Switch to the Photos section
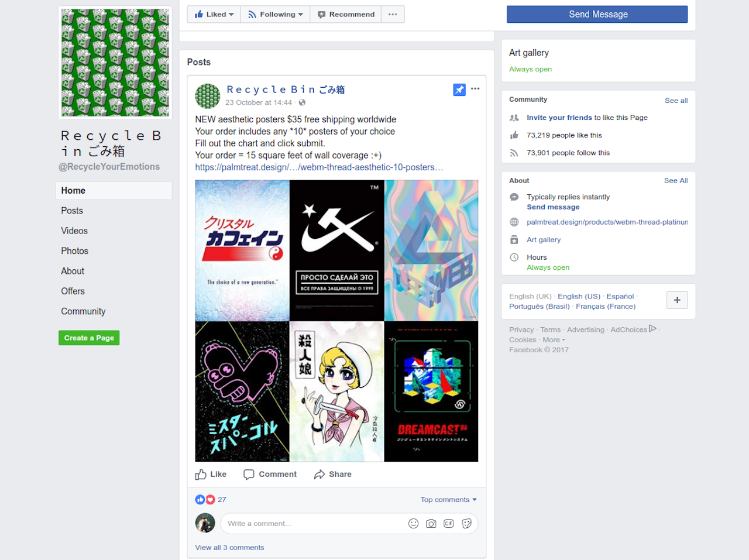The height and width of the screenshot is (560, 749). 74,250
